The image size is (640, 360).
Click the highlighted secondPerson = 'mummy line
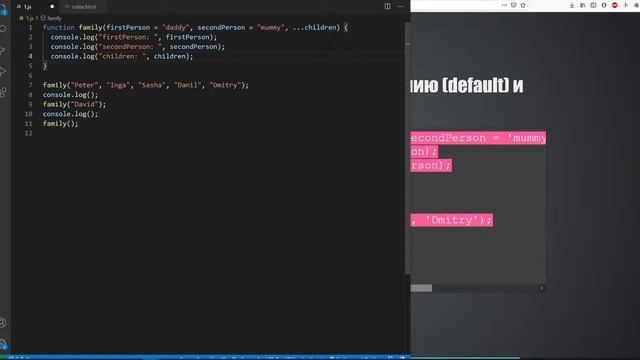(x=478, y=138)
